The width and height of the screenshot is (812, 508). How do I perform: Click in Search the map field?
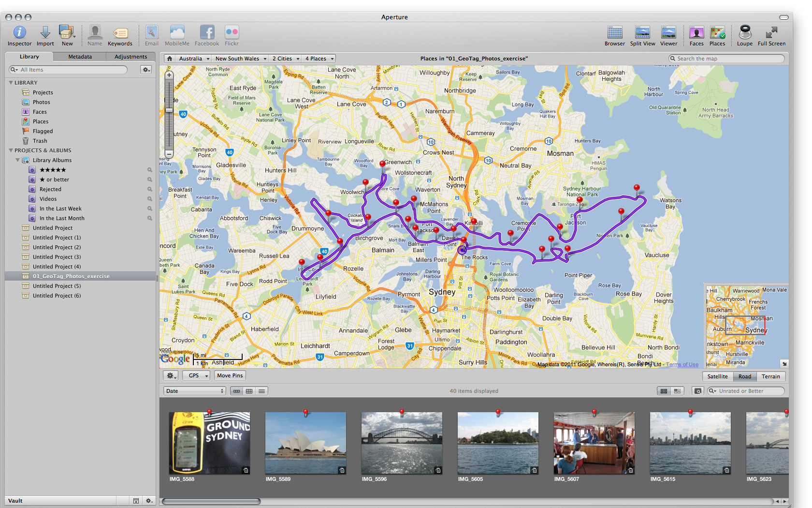(x=726, y=59)
